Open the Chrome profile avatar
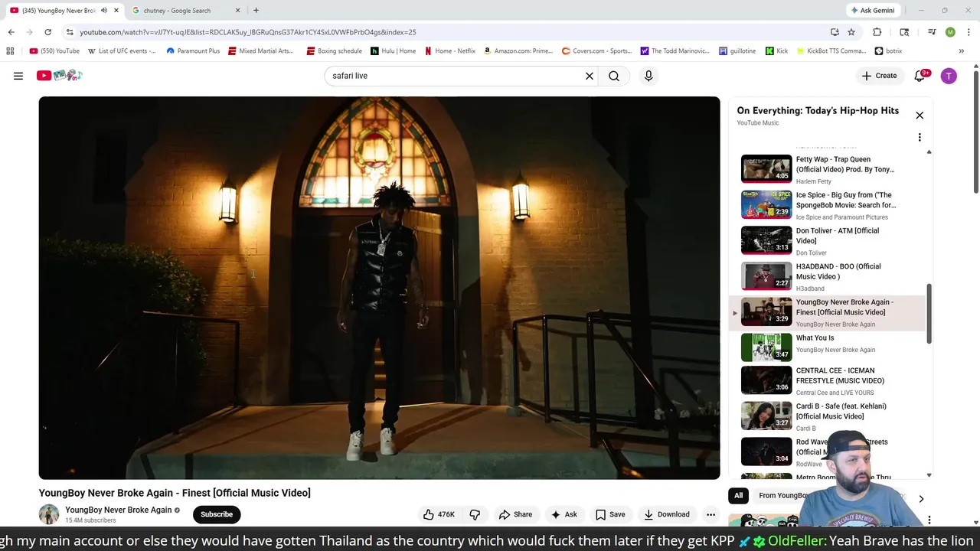This screenshot has width=980, height=551. pyautogui.click(x=950, y=32)
